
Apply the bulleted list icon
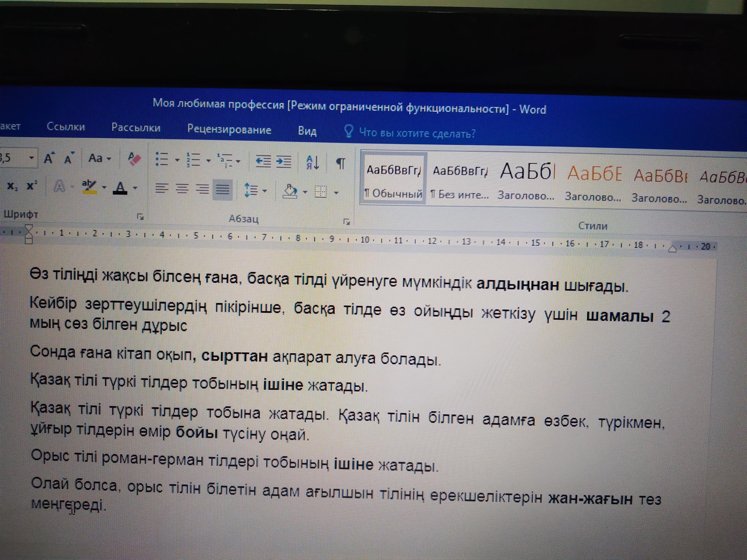tap(162, 159)
